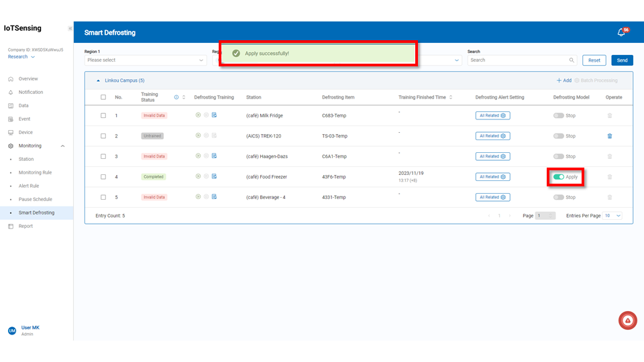Tick the select-all checkbox in table header
644x362 pixels.
tap(103, 97)
